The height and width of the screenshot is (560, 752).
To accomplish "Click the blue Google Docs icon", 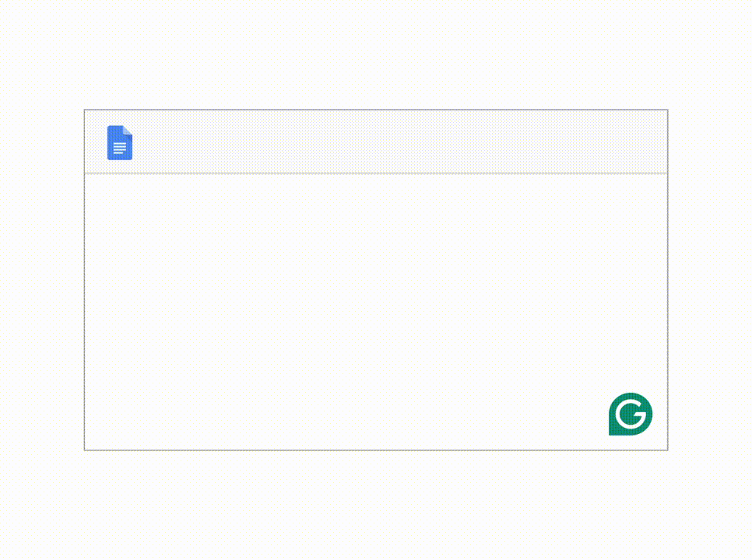I will [x=119, y=142].
